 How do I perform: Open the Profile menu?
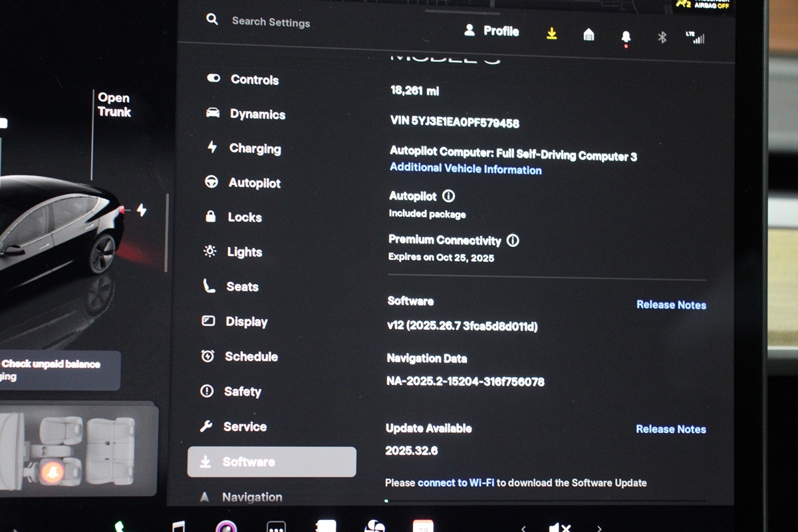coord(492,31)
